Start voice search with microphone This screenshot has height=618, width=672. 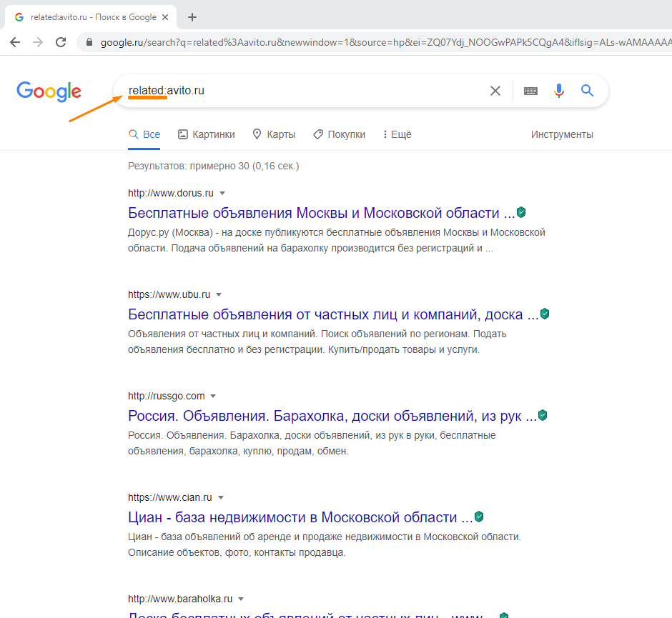[x=559, y=91]
